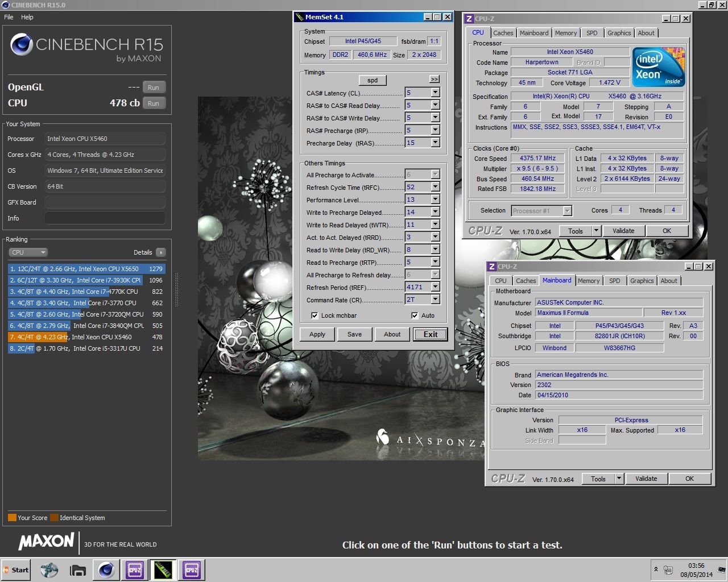Click MemSet Apply button
This screenshot has width=728, height=582.
[x=317, y=334]
